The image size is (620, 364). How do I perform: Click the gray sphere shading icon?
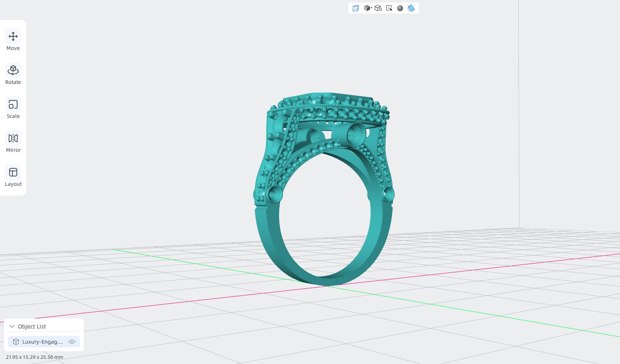coord(400,8)
